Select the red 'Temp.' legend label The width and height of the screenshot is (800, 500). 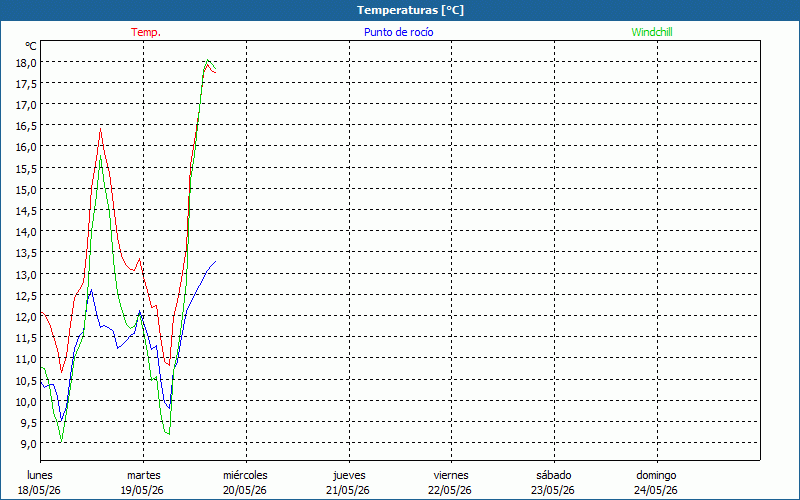146,32
